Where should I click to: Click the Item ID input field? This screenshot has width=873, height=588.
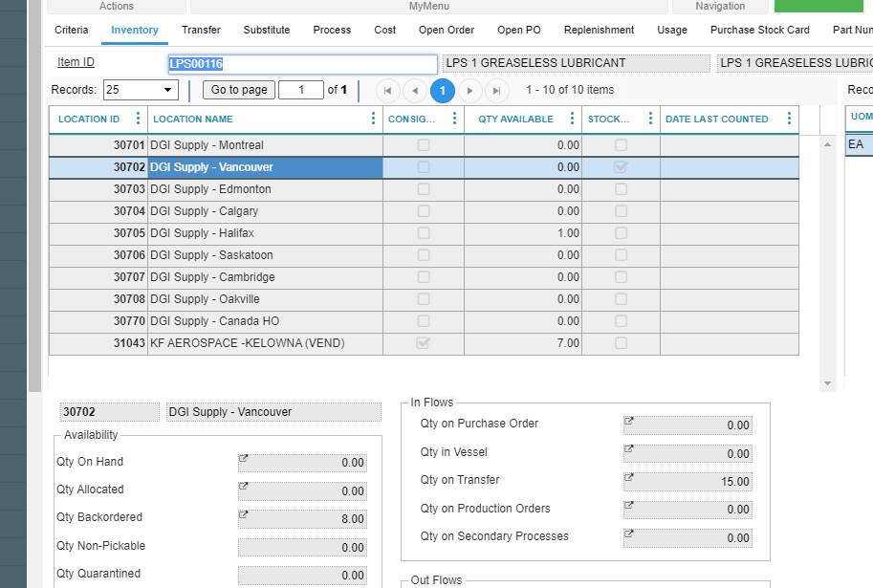click(302, 64)
